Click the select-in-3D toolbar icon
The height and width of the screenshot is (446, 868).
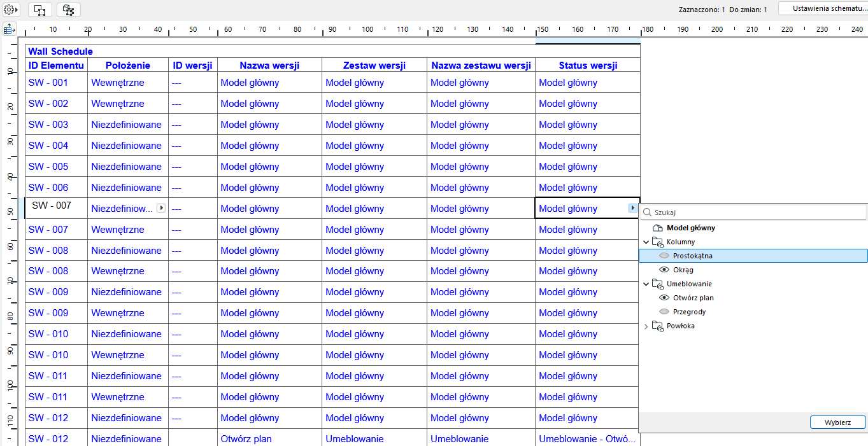(x=68, y=10)
